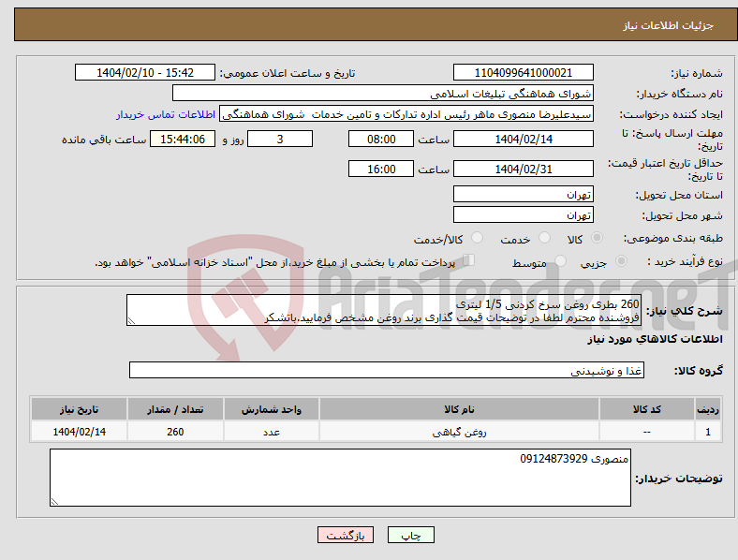The width and height of the screenshot is (738, 560).
Task: Click the table date cell 1404/02/14
Action: (x=79, y=431)
